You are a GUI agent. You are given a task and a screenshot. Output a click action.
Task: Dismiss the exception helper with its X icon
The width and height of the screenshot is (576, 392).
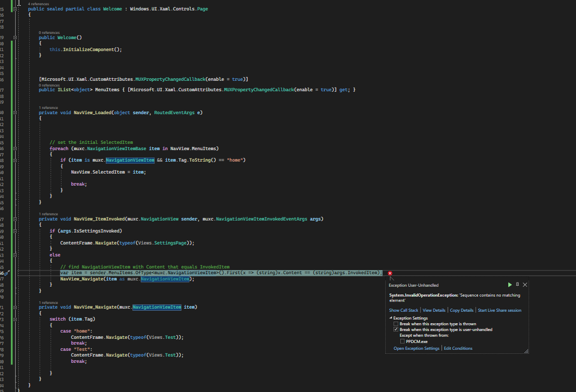pos(525,285)
